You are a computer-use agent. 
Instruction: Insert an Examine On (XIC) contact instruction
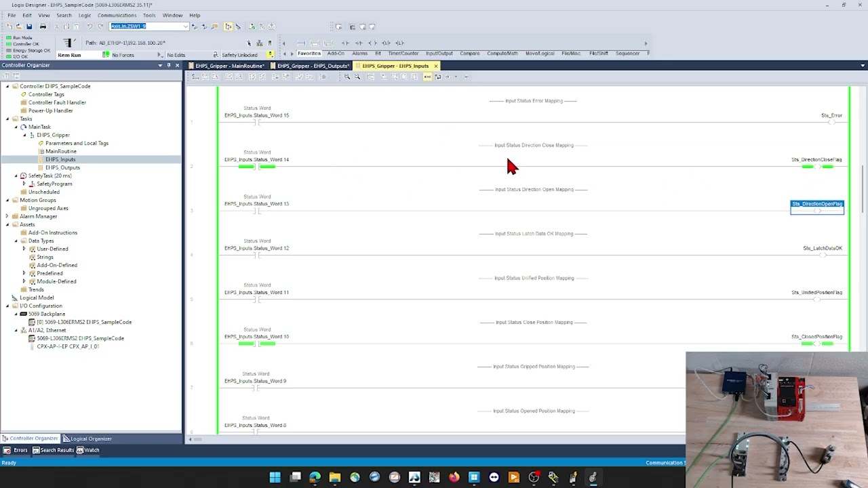[x=345, y=43]
